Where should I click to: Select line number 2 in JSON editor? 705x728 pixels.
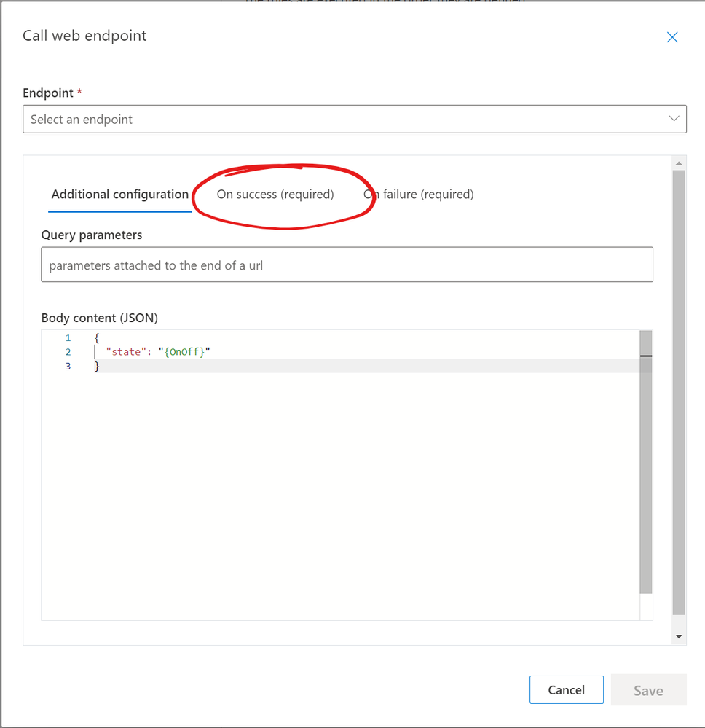68,352
